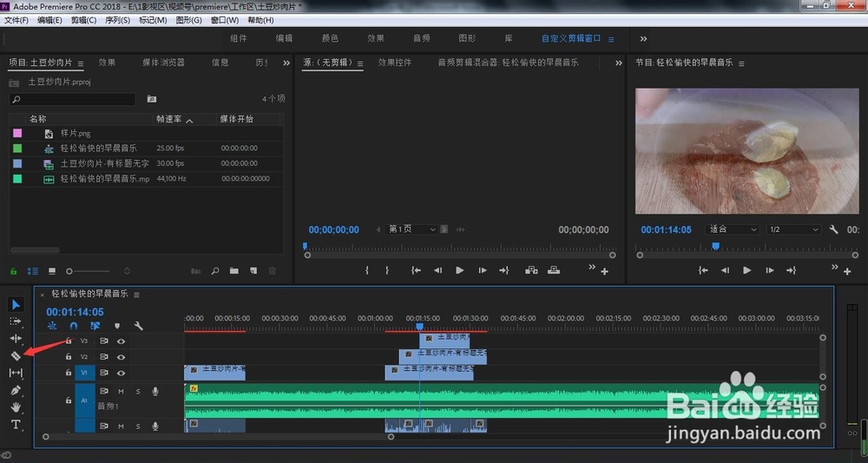
Task: Switch to the 媒体浏览器 tab
Action: [163, 63]
